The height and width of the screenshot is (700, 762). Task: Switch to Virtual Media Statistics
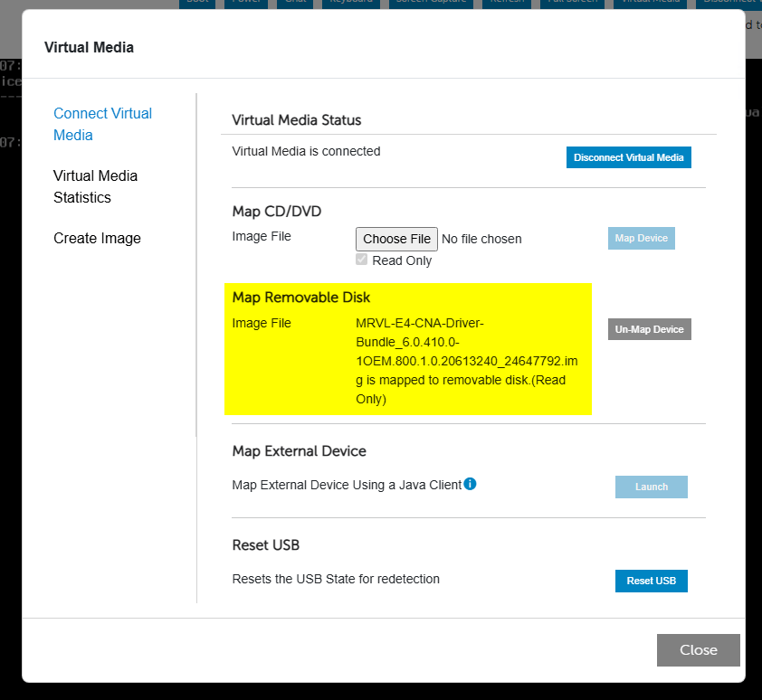[x=95, y=186]
